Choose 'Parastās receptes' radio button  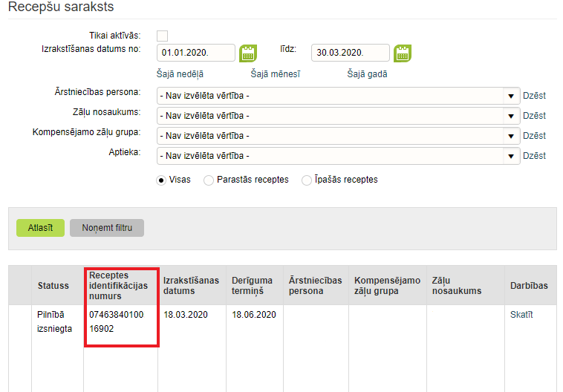(209, 180)
